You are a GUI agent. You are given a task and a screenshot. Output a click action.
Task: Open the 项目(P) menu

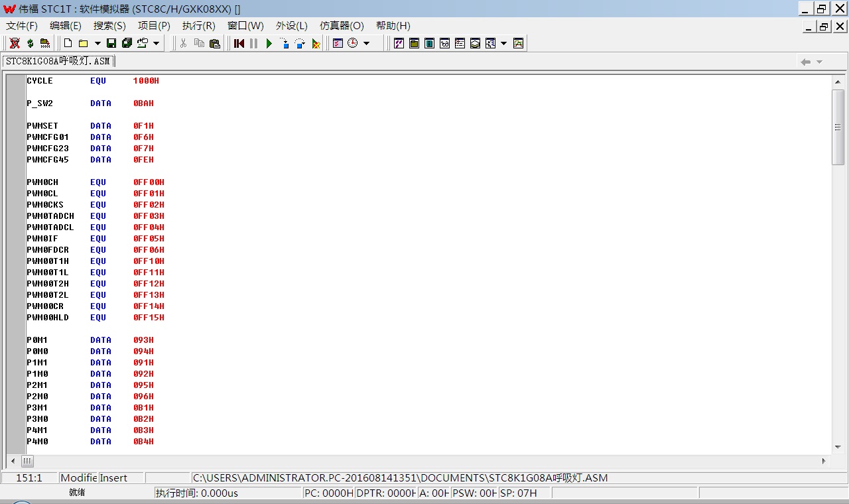pos(154,26)
